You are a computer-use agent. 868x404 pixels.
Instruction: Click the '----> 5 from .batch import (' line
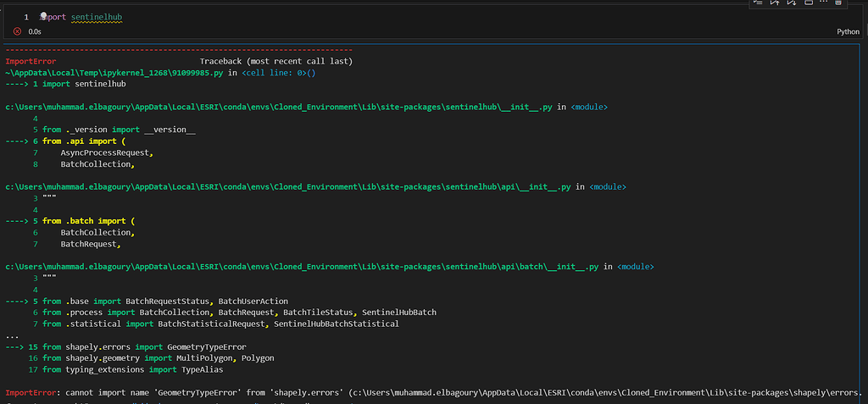70,221
